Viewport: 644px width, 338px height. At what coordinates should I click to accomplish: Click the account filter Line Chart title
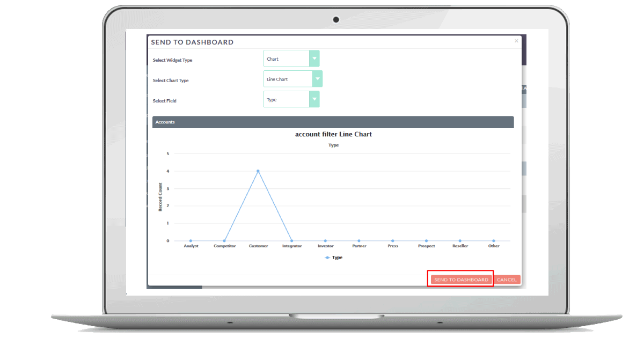click(333, 134)
